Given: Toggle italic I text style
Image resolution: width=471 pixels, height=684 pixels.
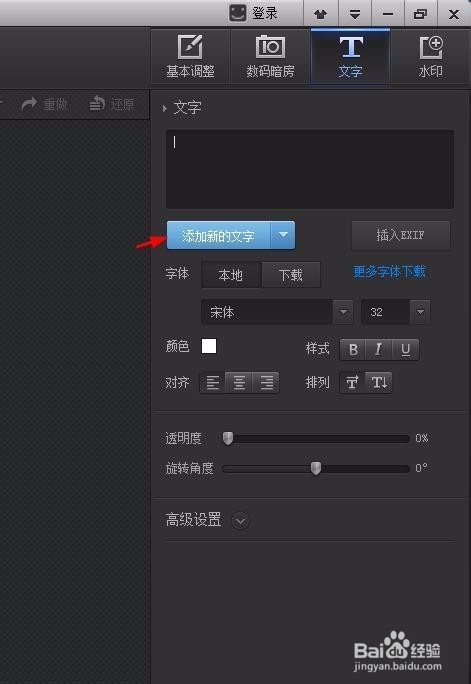Looking at the screenshot, I should click(379, 349).
